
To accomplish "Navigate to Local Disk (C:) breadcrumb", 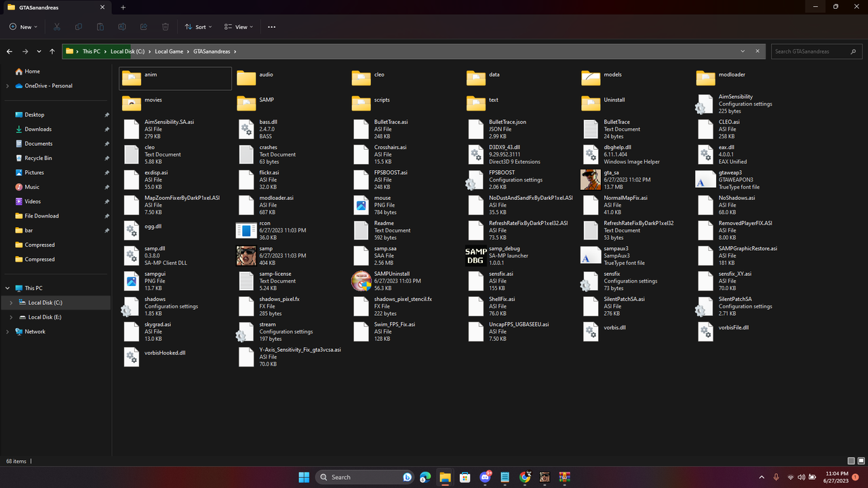I will [127, 52].
